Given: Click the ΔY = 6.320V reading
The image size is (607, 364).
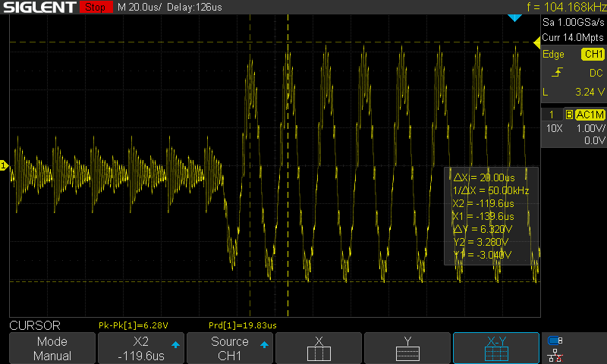Looking at the screenshot, I should tap(483, 229).
